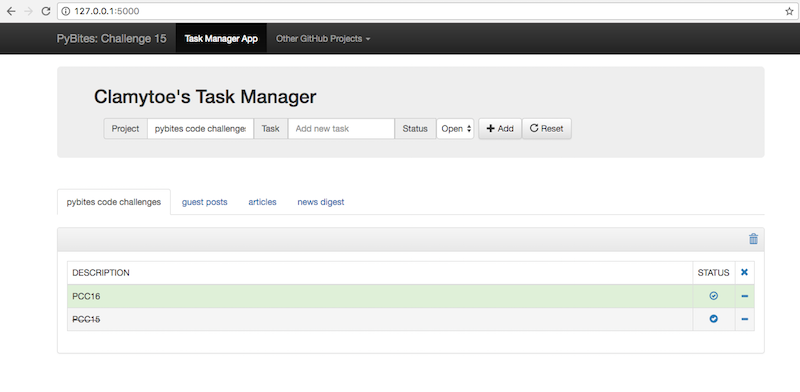Click the browser back arrow

pos(11,11)
